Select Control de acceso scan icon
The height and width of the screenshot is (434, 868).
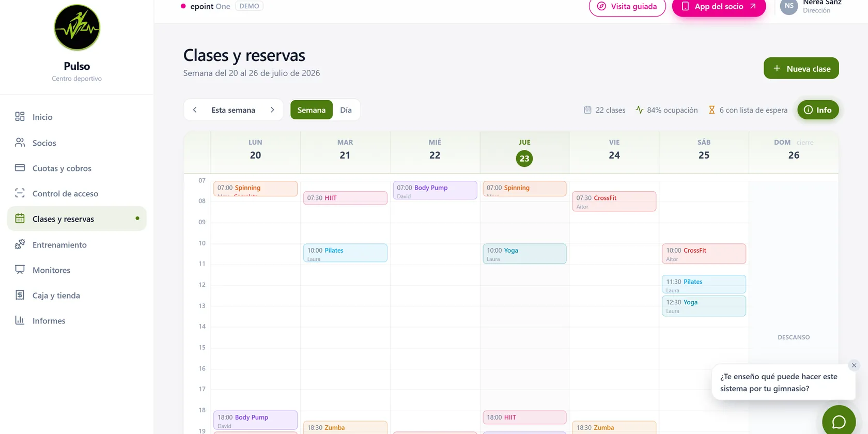click(20, 193)
